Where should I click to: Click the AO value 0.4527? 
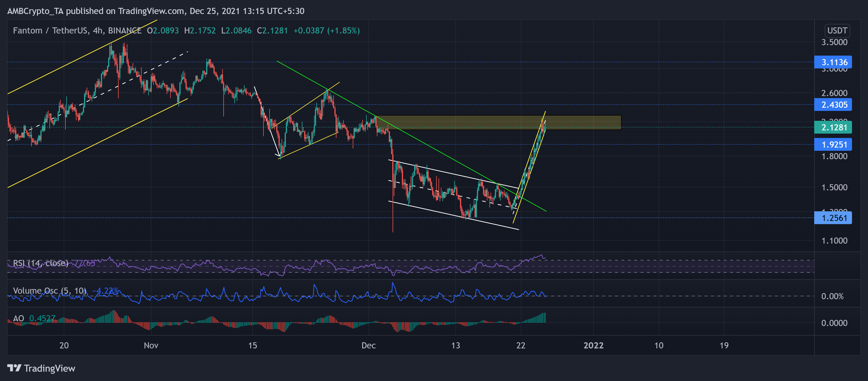42,318
